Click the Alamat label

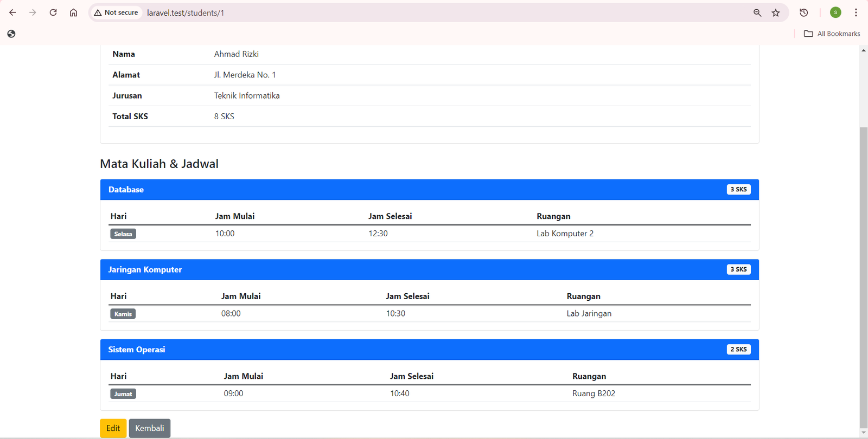point(126,75)
